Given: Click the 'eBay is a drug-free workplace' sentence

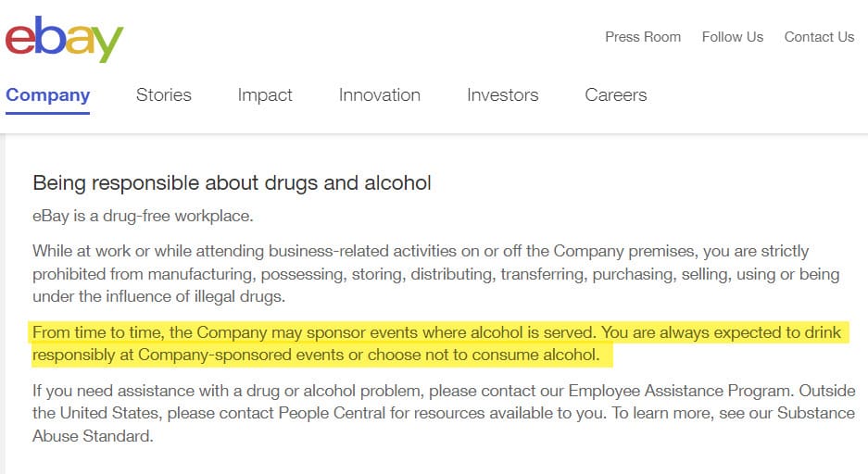Looking at the screenshot, I should 143,217.
